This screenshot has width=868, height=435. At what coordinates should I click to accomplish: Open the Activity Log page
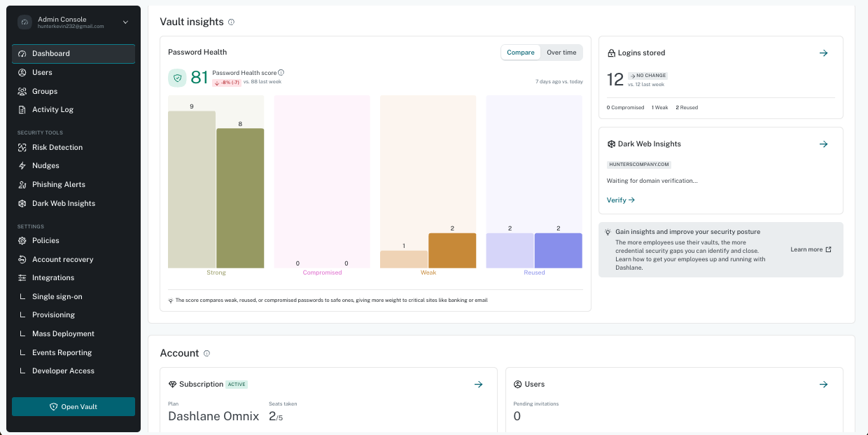pos(73,109)
